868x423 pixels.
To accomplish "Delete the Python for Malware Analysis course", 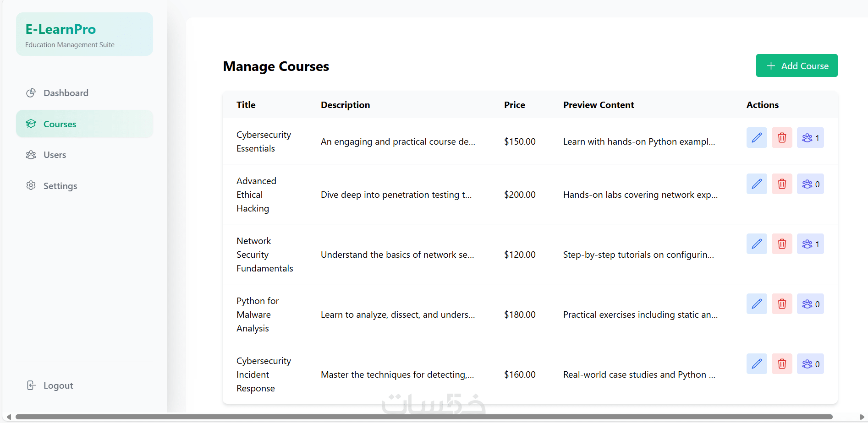I will [x=782, y=304].
